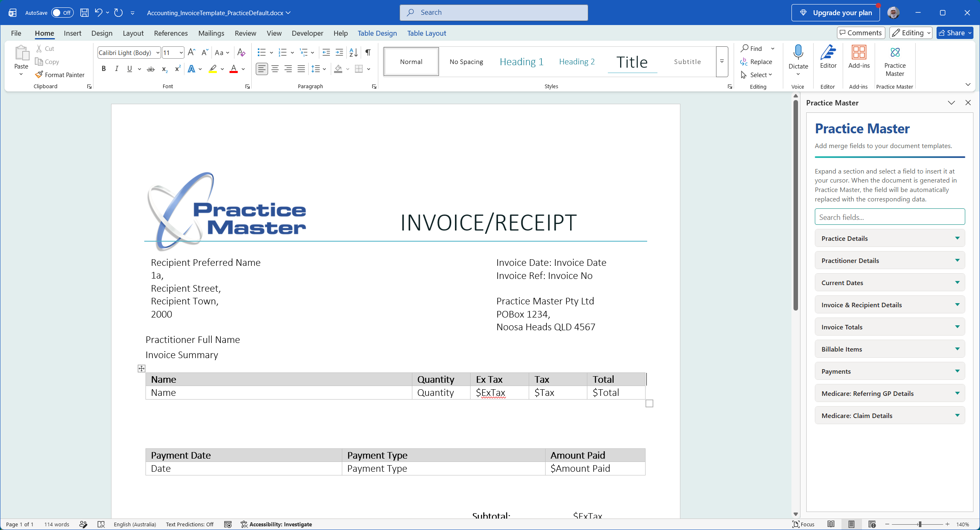Image resolution: width=980 pixels, height=530 pixels.
Task: Expand the Payments section
Action: [889, 371]
